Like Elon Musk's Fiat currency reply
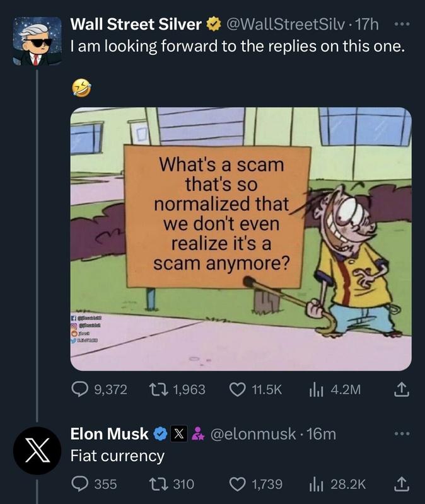The width and height of the screenshot is (425, 504). tap(238, 484)
